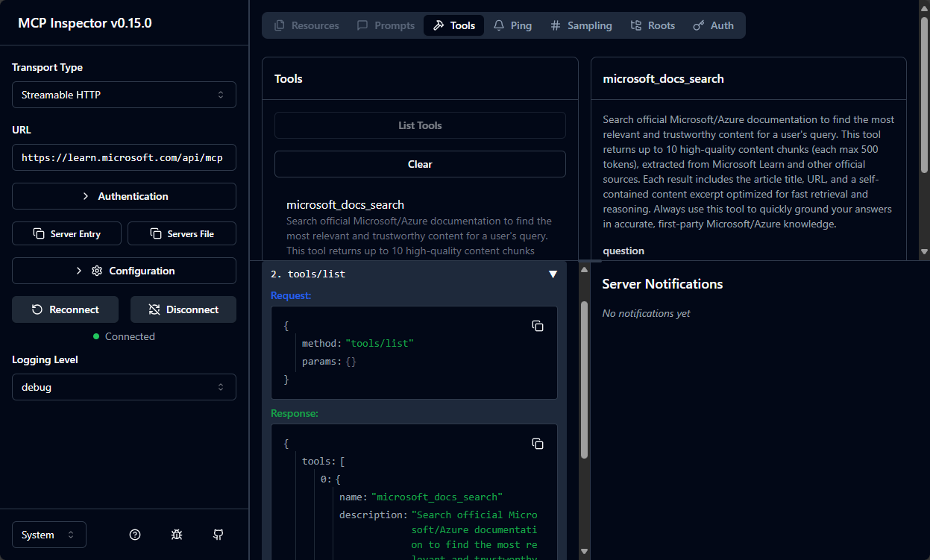Click the Disconnect button
The width and height of the screenshot is (930, 560).
pyautogui.click(x=183, y=309)
